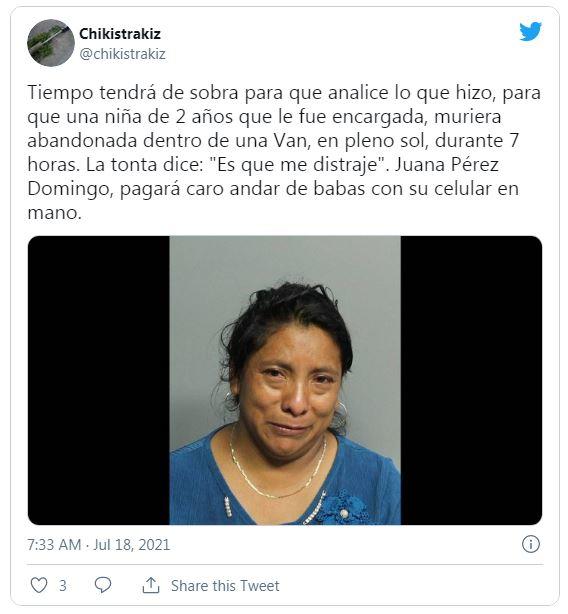
Task: Open the 7:33 AM timestamp link
Action: (54, 545)
